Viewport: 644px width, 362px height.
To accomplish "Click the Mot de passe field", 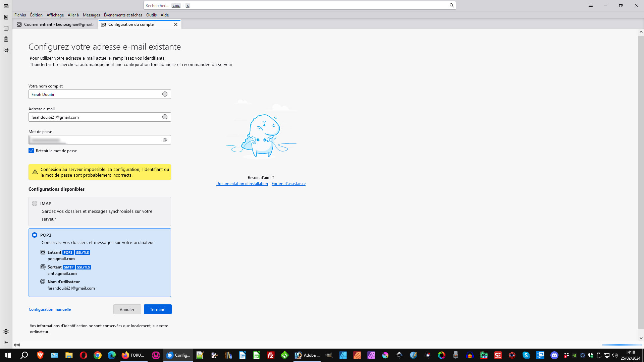I will click(100, 140).
